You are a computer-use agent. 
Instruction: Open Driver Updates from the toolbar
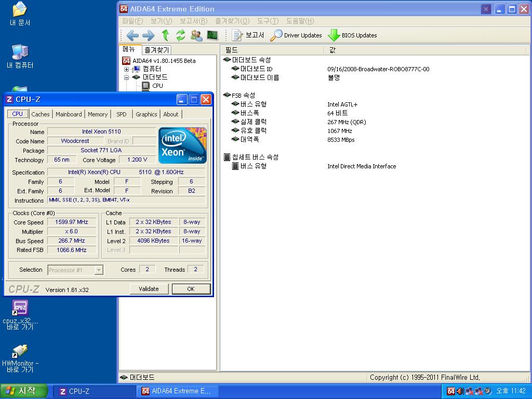pos(296,35)
